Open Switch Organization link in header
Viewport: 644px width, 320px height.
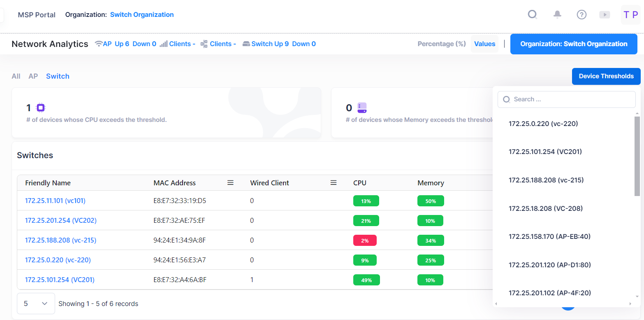[x=142, y=15]
